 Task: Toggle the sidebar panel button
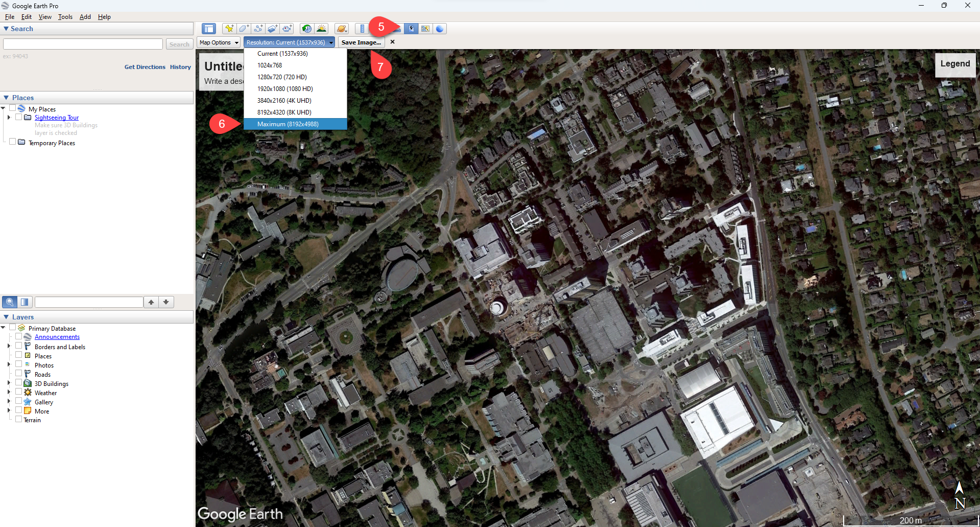pos(209,29)
